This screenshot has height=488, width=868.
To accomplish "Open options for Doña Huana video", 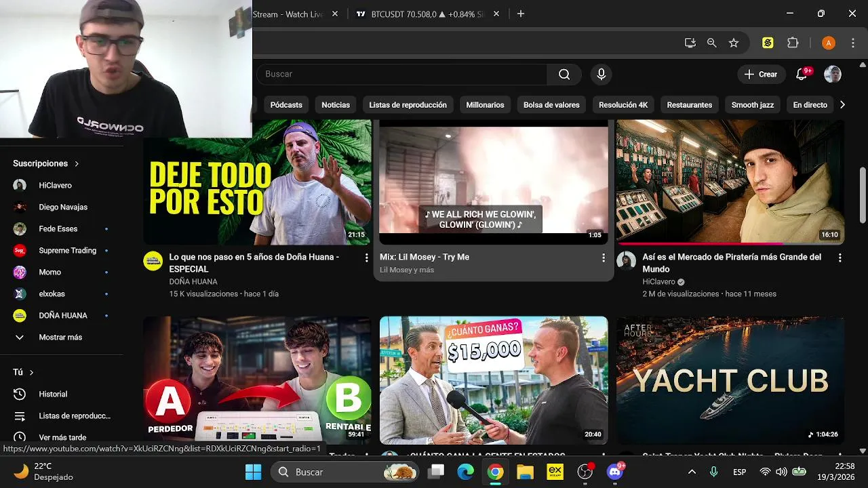I will [366, 258].
